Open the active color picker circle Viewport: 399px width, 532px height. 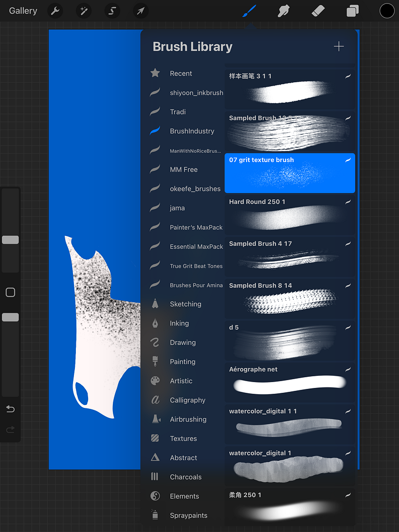(x=387, y=11)
